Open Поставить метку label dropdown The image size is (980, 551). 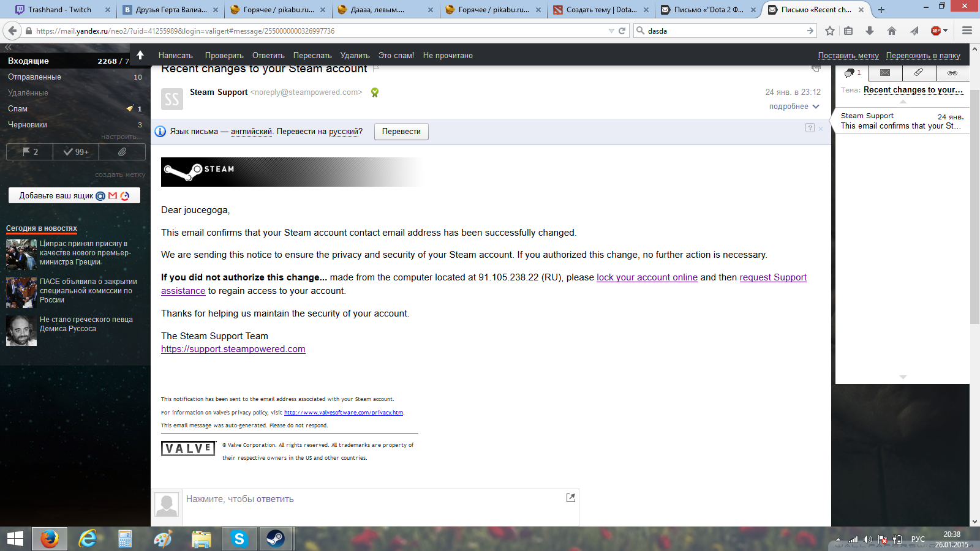[848, 55]
